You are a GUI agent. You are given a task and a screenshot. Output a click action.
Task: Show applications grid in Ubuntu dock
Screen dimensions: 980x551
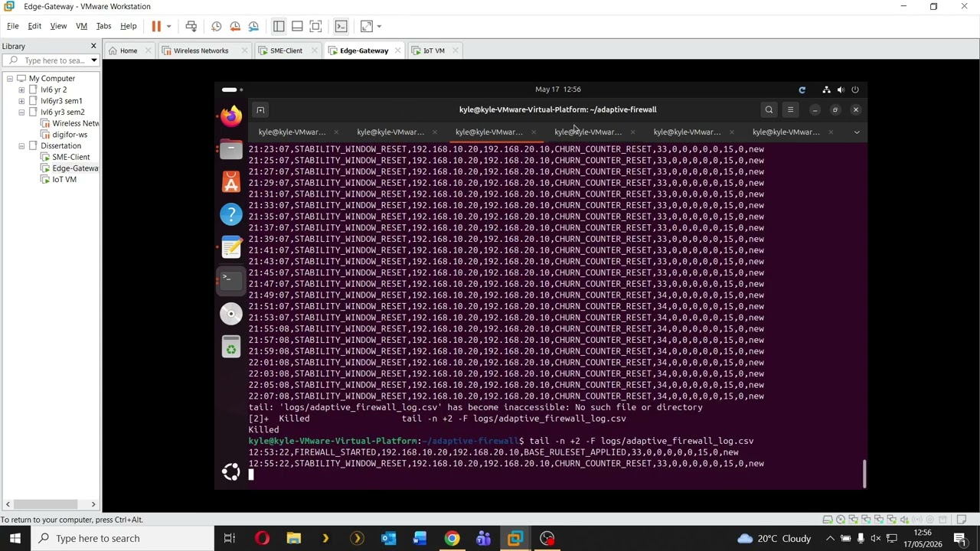click(230, 471)
